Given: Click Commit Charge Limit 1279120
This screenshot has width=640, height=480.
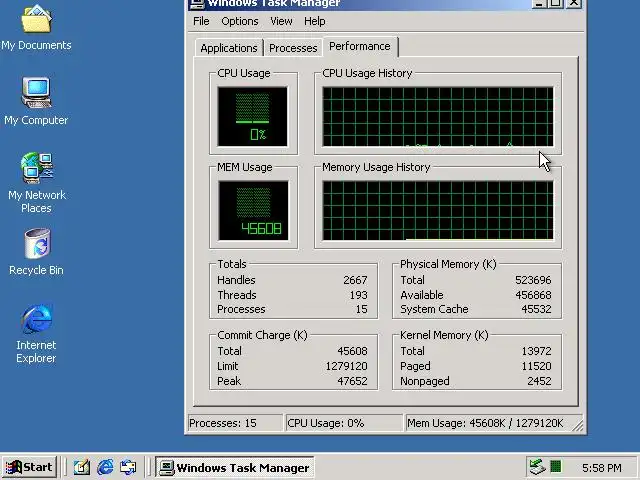Looking at the screenshot, I should (x=346, y=366).
